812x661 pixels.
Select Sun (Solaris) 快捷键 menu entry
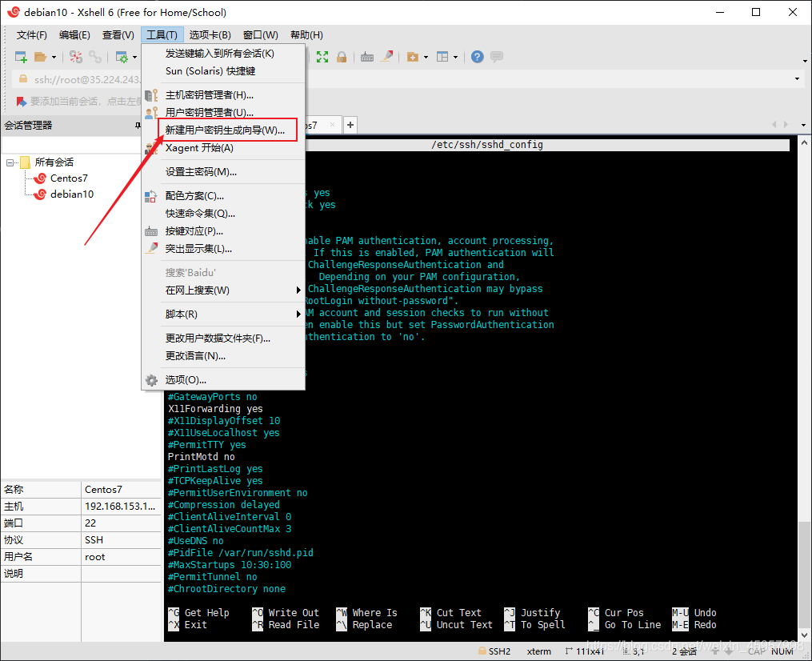pos(223,71)
